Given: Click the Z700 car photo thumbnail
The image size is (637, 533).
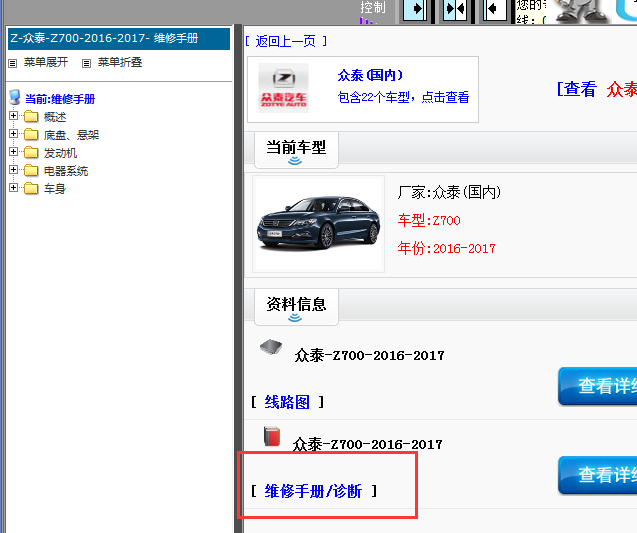Looking at the screenshot, I should pyautogui.click(x=318, y=224).
